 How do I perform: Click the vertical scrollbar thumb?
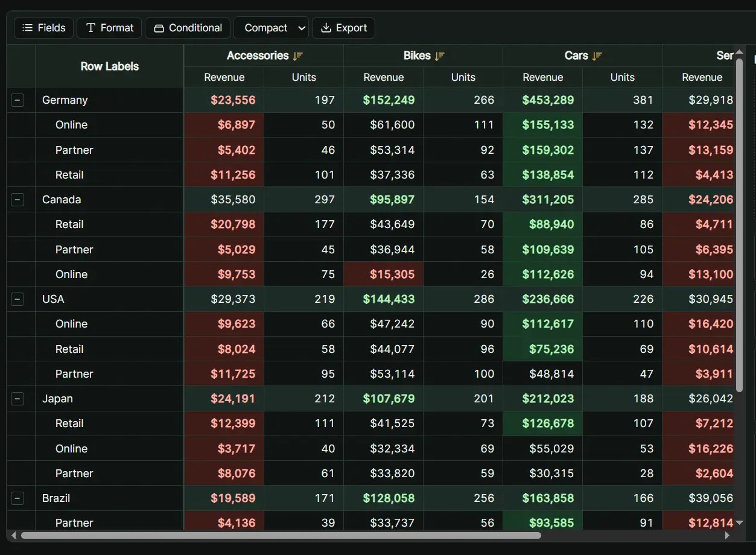[740, 225]
